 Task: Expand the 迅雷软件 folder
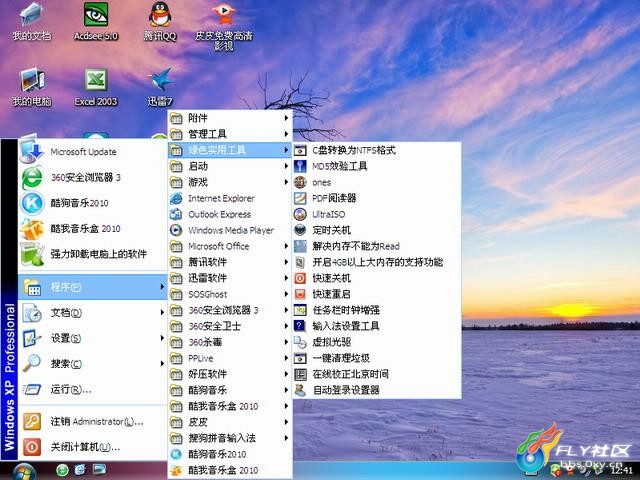(x=230, y=278)
